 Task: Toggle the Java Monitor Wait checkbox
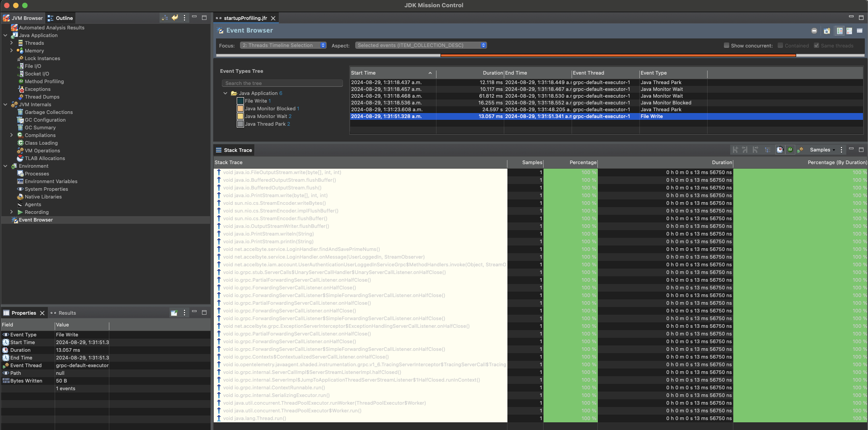tap(240, 116)
